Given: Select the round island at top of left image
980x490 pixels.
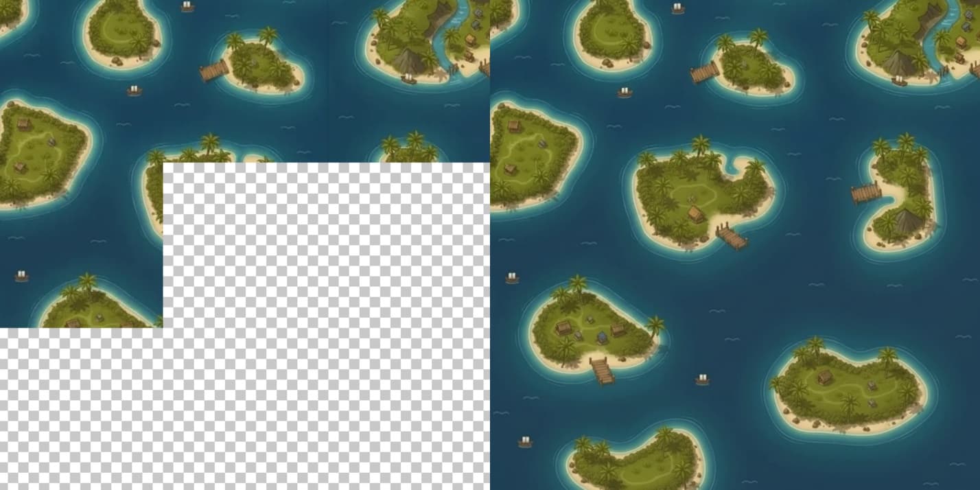Looking at the screenshot, I should point(122,31).
